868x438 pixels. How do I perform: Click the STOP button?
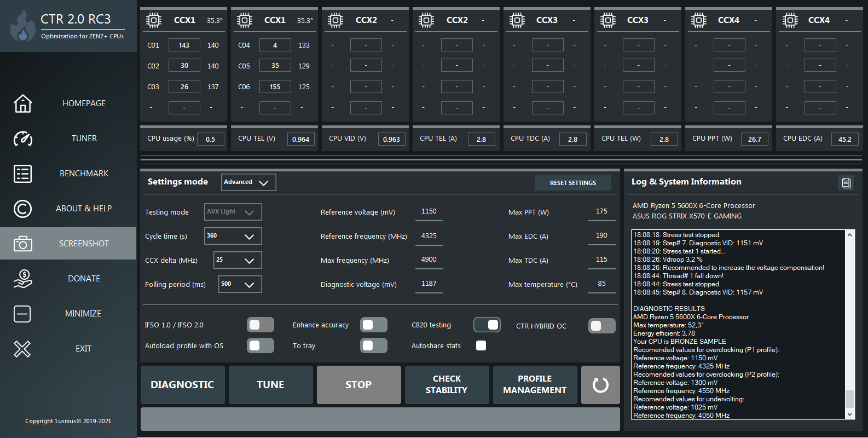click(x=359, y=385)
